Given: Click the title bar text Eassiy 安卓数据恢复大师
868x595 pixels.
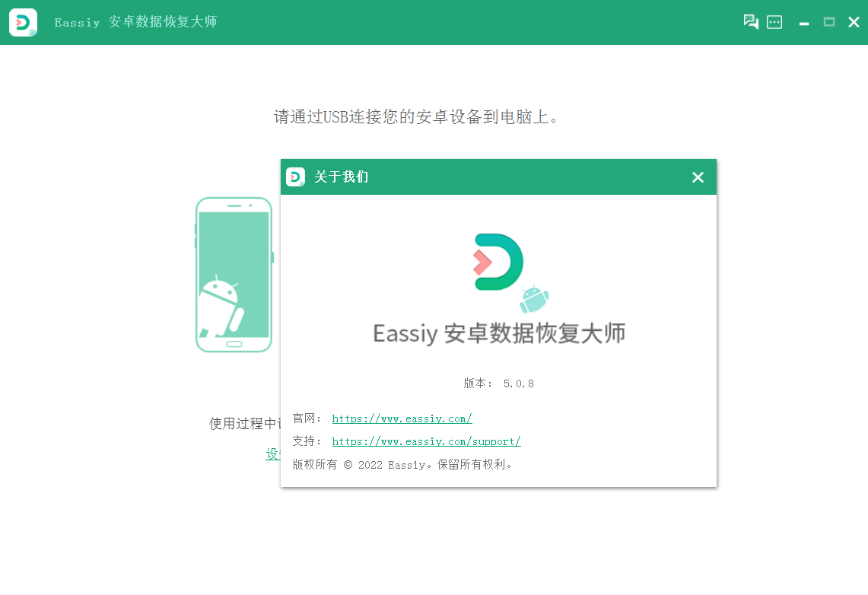Looking at the screenshot, I should [135, 22].
